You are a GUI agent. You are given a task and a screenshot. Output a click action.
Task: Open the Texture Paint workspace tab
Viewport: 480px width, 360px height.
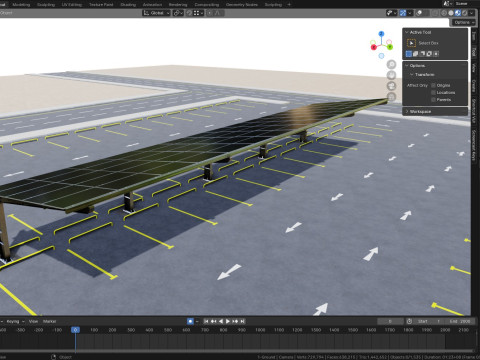101,5
